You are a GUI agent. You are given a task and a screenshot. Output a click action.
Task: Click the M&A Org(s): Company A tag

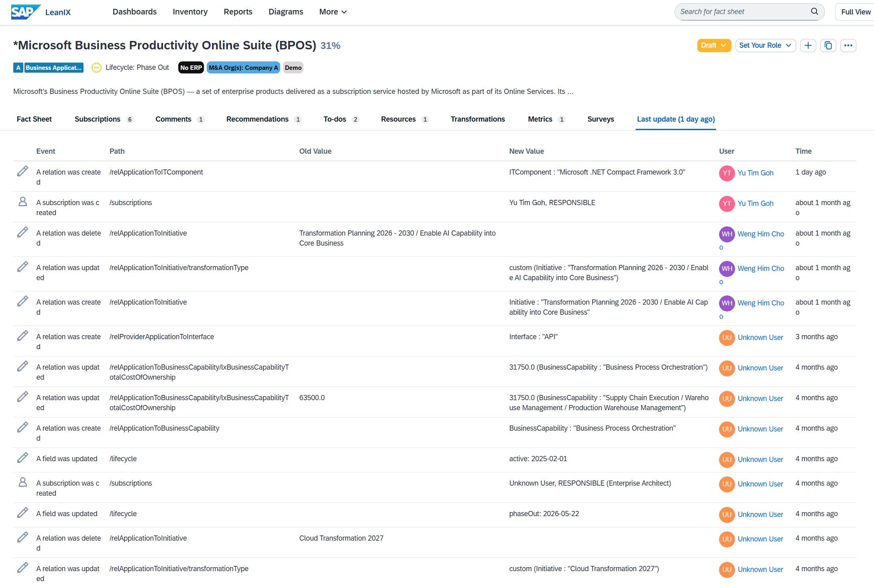click(243, 67)
